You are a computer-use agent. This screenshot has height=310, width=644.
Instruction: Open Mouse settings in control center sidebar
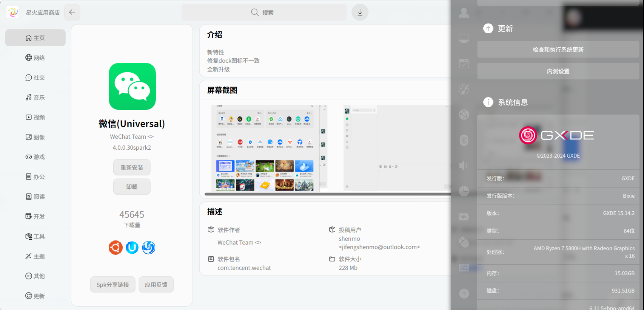coord(464,242)
